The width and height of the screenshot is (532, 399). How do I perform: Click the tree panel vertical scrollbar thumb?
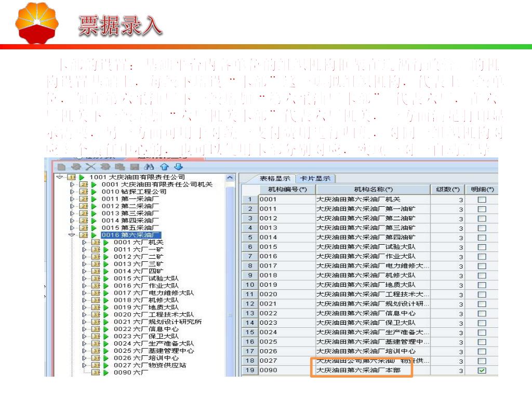230,282
